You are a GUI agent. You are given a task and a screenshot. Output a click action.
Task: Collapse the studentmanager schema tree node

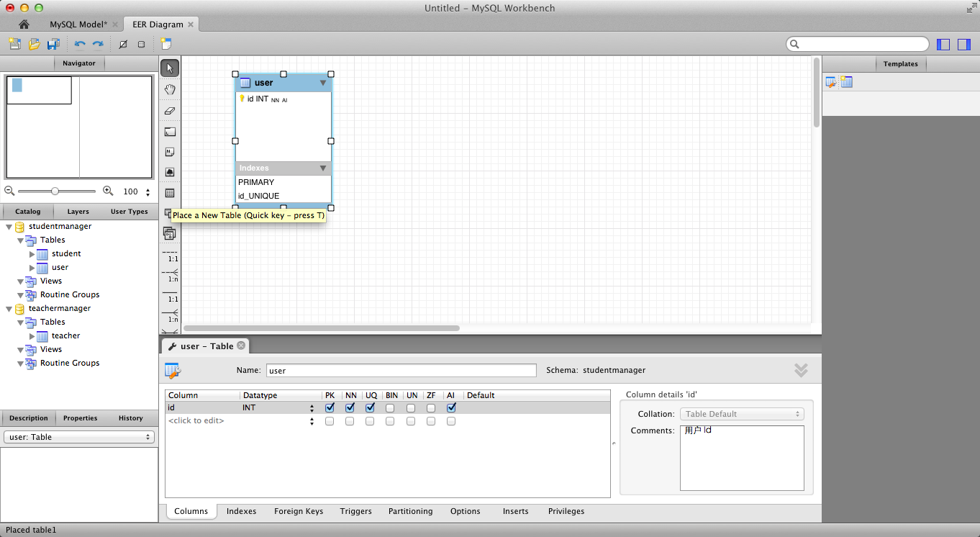(x=9, y=227)
